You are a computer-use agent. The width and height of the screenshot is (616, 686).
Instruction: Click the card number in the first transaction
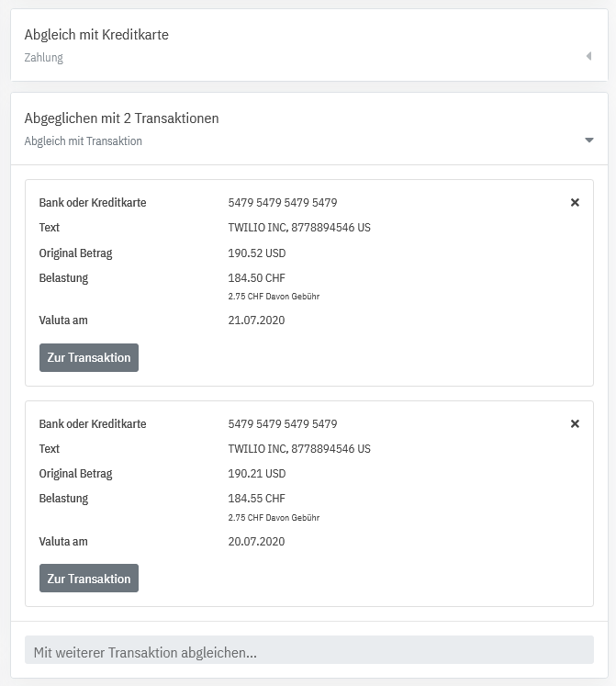282,203
